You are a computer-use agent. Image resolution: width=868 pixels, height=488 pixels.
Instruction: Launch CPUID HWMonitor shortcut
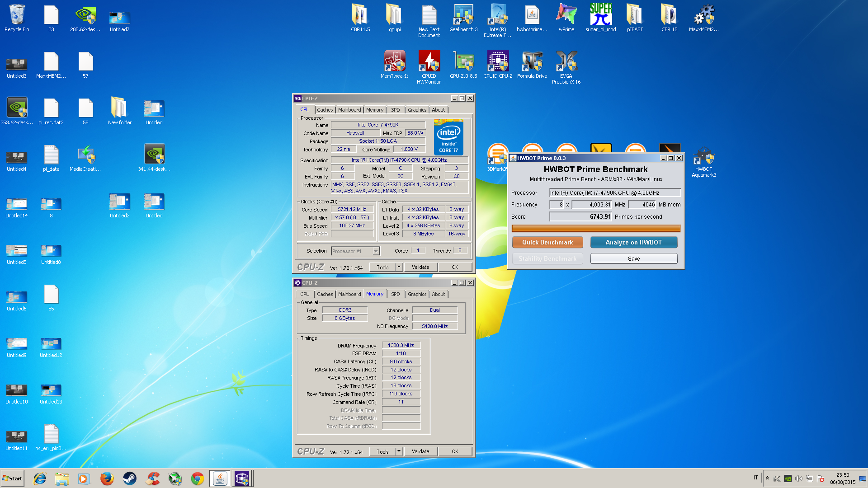(x=429, y=68)
